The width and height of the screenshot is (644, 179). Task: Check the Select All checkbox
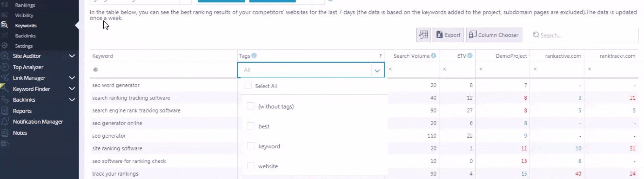(248, 85)
